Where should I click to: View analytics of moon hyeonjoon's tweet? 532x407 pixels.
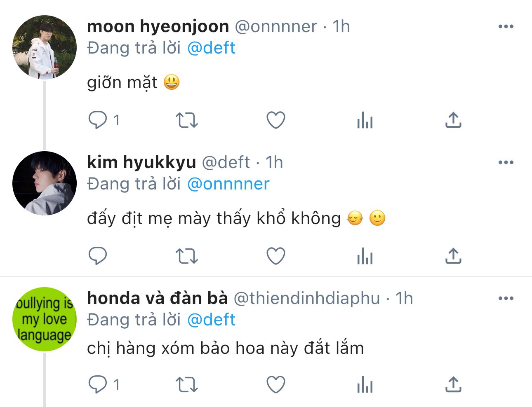(365, 120)
